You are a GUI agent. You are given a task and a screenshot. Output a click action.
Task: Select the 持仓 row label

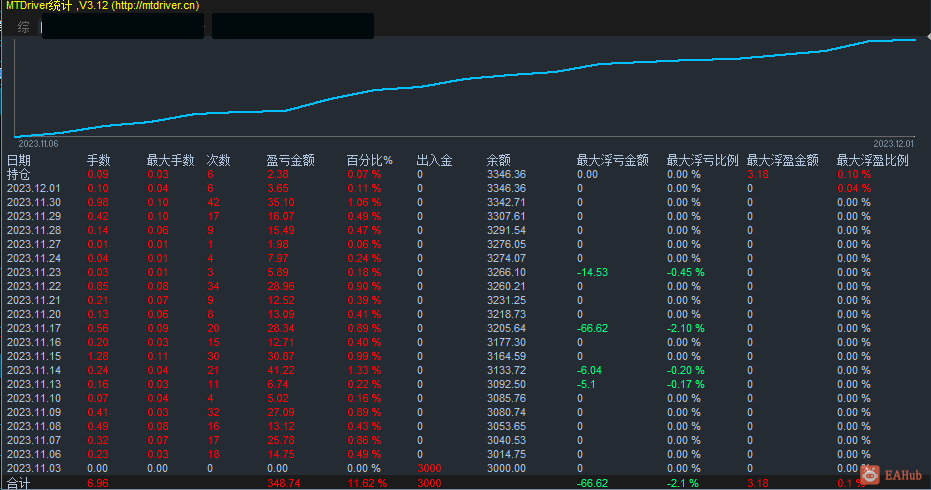pos(18,175)
